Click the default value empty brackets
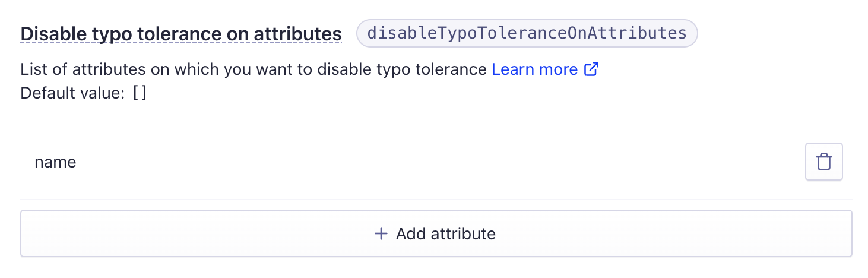868x278 pixels. click(x=140, y=93)
